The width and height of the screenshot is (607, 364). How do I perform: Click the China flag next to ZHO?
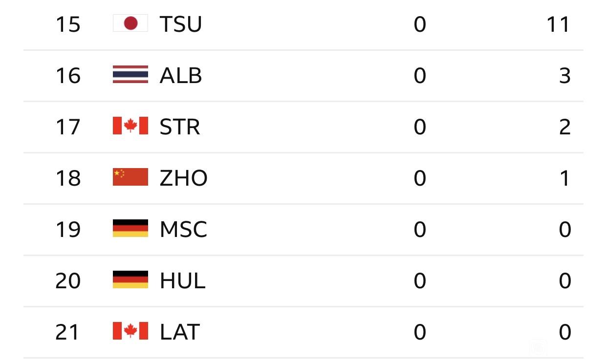pos(130,177)
